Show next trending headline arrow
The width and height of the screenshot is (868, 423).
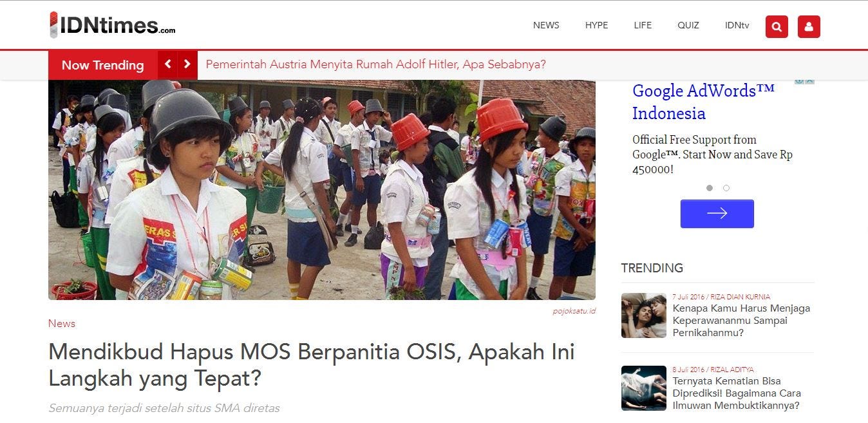(x=187, y=64)
